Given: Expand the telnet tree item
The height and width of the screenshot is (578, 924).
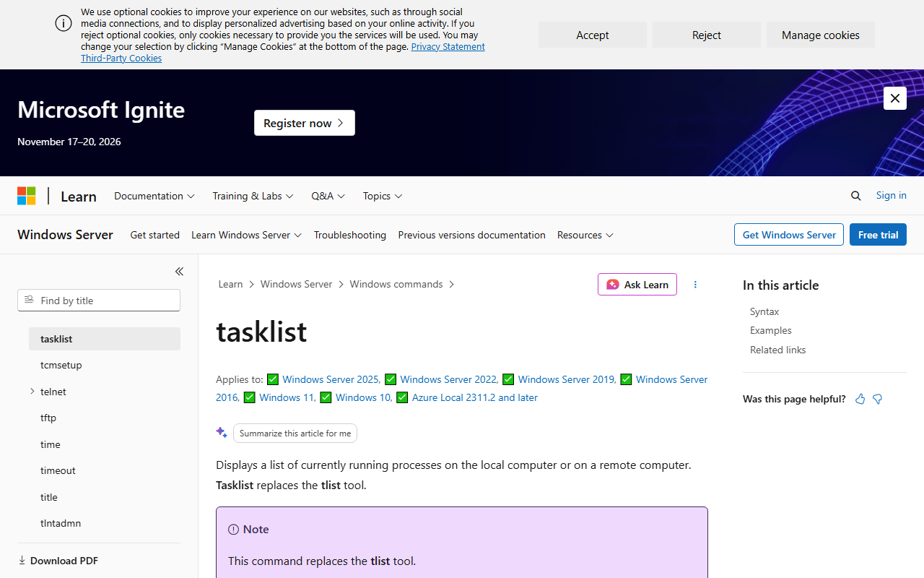Looking at the screenshot, I should click(32, 392).
